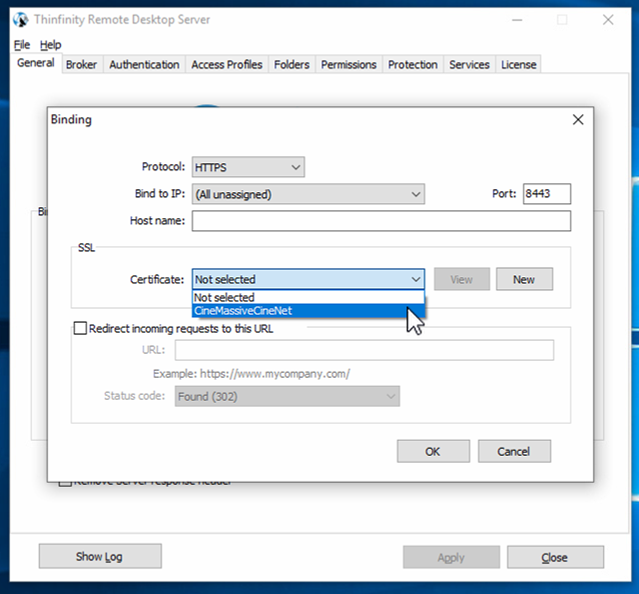Open the Protocol HTTPS dropdown

(248, 167)
